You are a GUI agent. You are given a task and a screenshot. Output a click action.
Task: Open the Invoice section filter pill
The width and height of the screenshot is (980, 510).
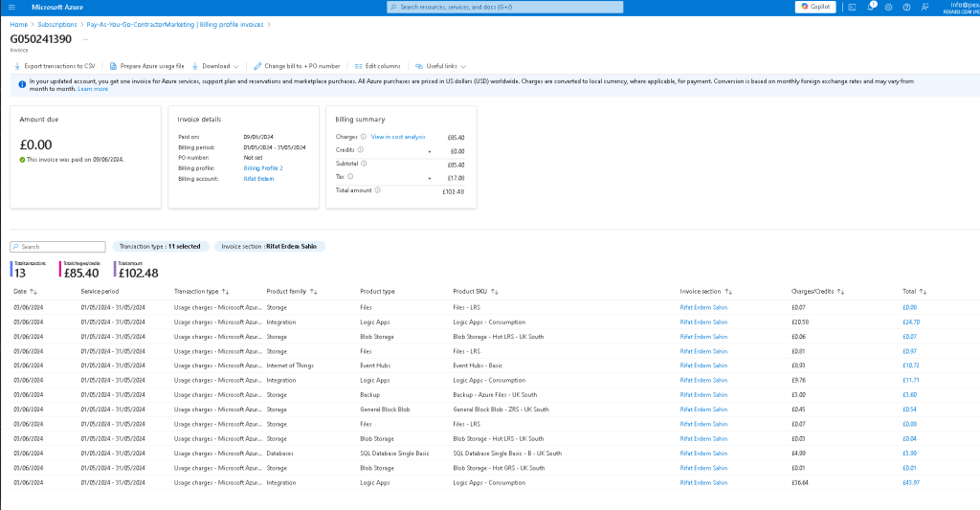(269, 247)
